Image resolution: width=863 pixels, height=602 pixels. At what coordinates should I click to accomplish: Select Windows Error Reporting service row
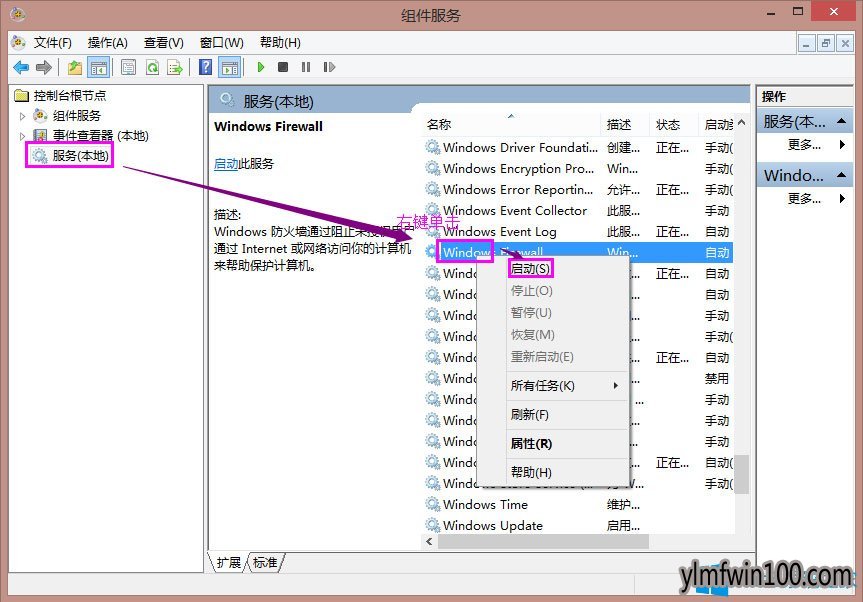click(578, 189)
